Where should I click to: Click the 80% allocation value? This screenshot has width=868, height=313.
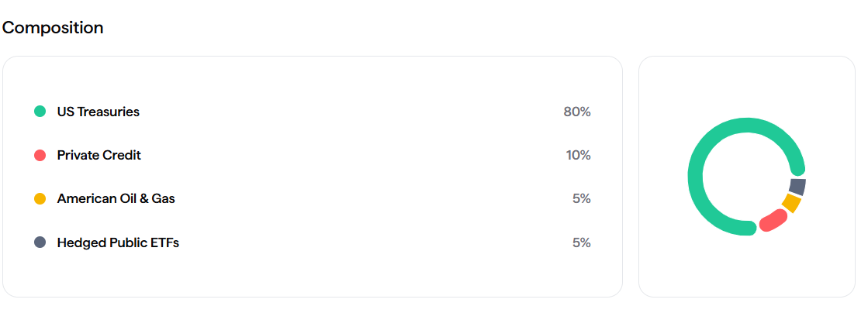click(577, 112)
